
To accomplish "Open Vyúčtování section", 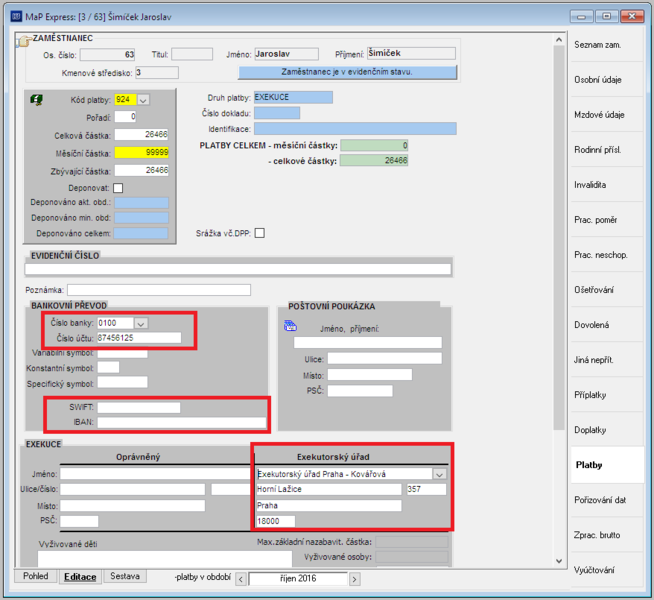I will coord(606,570).
